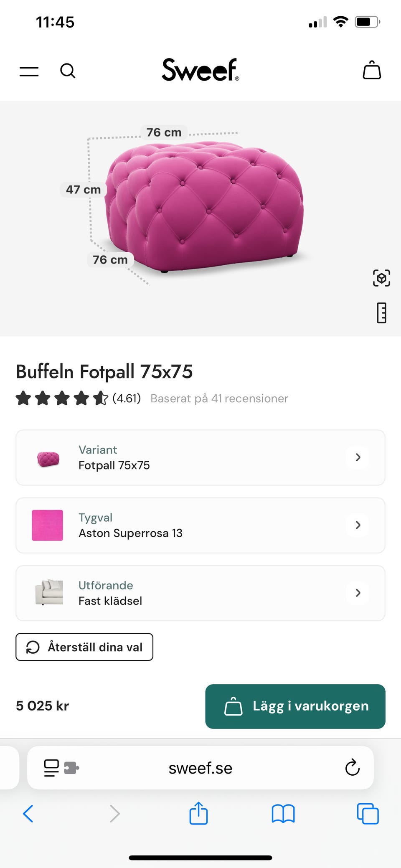
Task: Tap the search magnifier icon
Action: click(x=68, y=71)
